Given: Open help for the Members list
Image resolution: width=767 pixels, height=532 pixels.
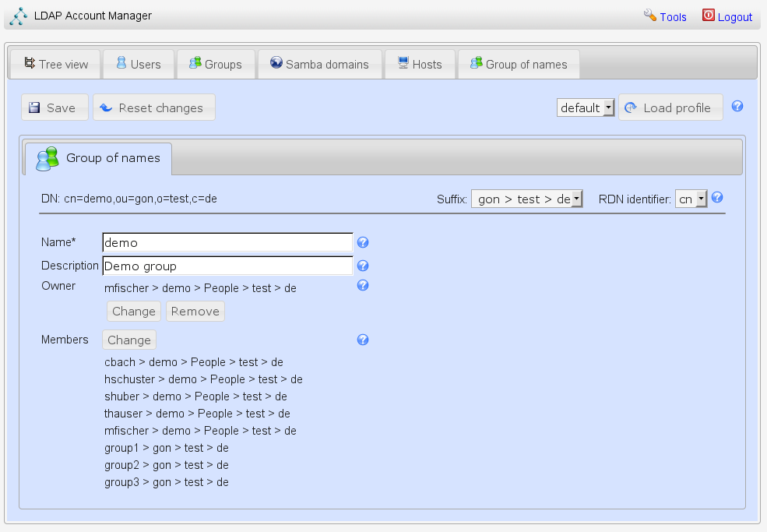Looking at the screenshot, I should pos(362,340).
